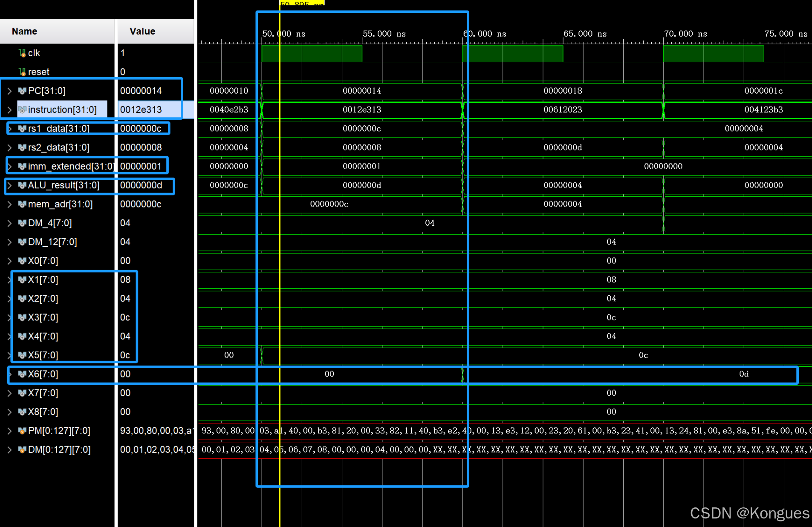The width and height of the screenshot is (812, 527).
Task: Expand the instruction[31:0] bus
Action: (9, 109)
